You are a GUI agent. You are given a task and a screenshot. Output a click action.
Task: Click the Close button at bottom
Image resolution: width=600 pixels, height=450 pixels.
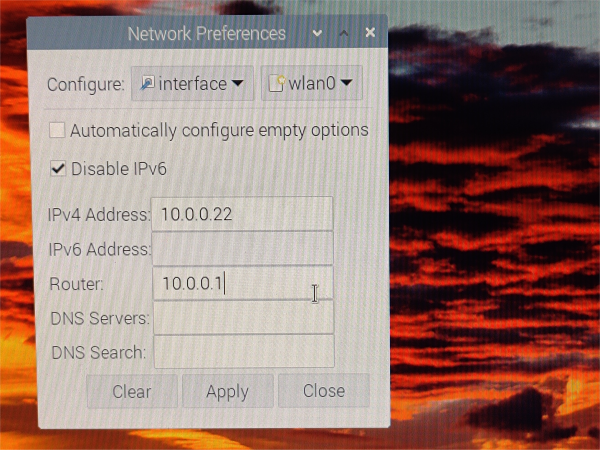pyautogui.click(x=323, y=391)
